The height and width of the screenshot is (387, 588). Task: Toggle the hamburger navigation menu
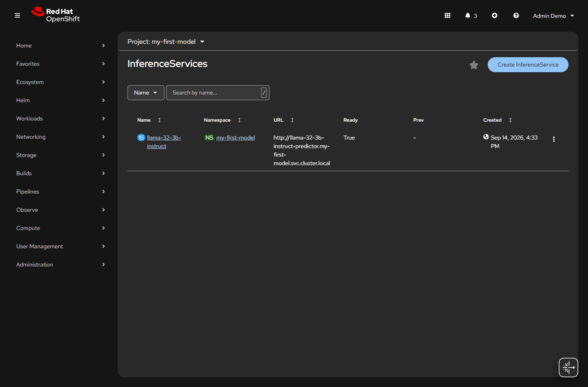17,15
